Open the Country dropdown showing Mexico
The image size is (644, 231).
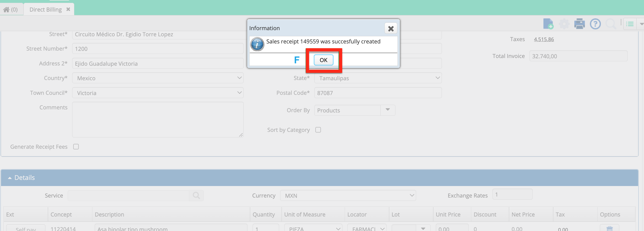click(x=158, y=78)
